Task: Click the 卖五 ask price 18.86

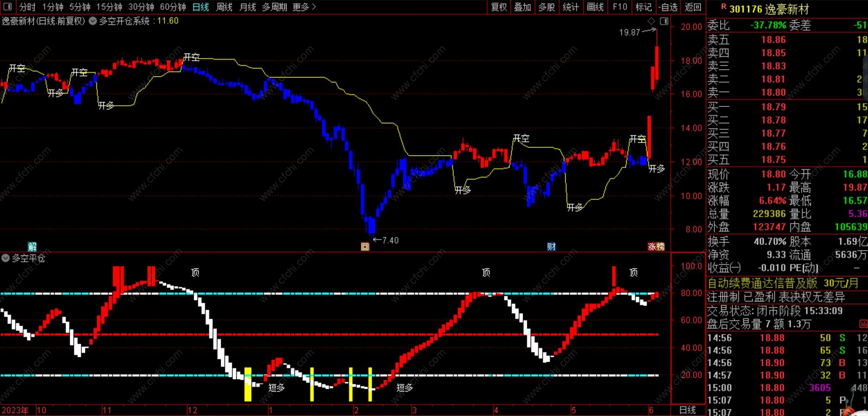Action: click(x=773, y=40)
